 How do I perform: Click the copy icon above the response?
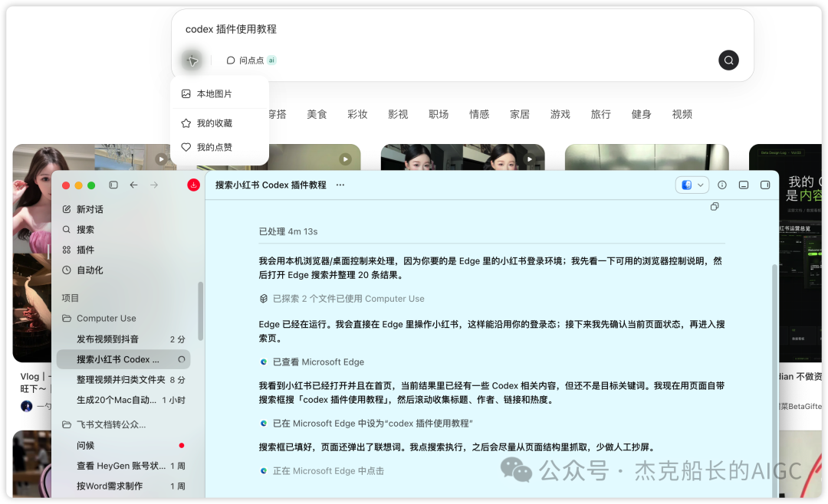[715, 207]
